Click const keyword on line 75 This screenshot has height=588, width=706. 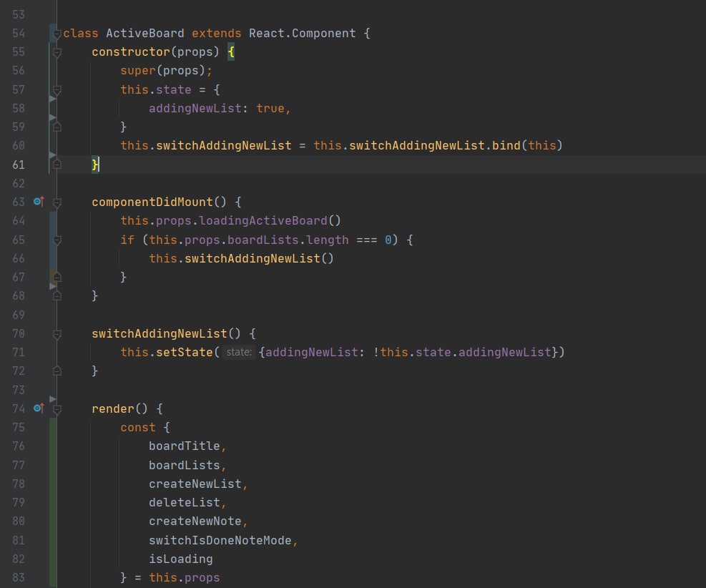138,428
